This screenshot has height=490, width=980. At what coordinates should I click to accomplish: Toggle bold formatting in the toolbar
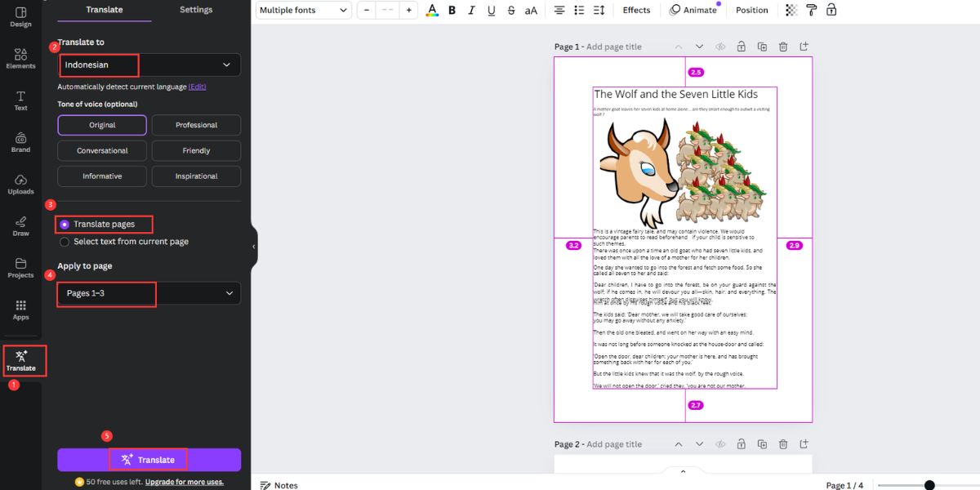pyautogui.click(x=452, y=10)
